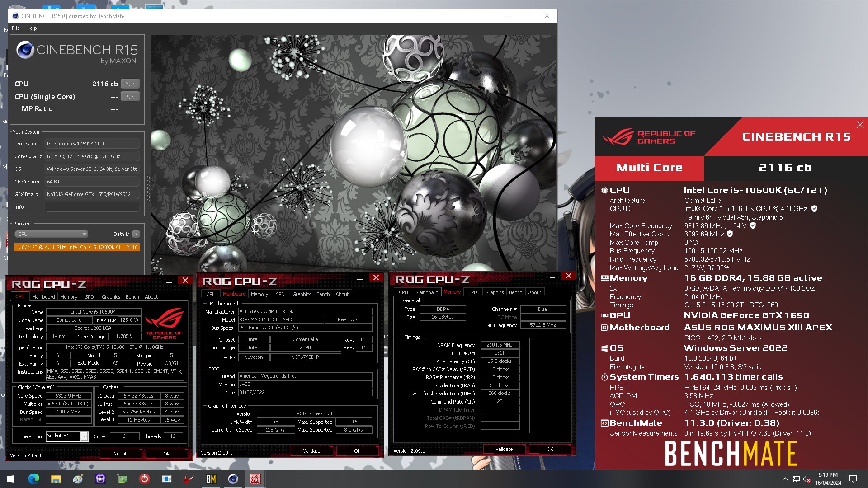Open the Socket #1 selection dropdown
This screenshot has width=868, height=488.
pos(67,436)
